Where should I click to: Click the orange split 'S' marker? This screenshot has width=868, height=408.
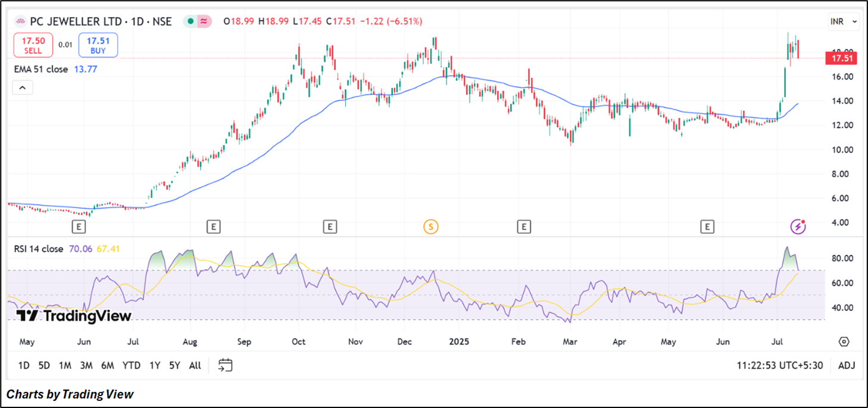pyautogui.click(x=430, y=226)
